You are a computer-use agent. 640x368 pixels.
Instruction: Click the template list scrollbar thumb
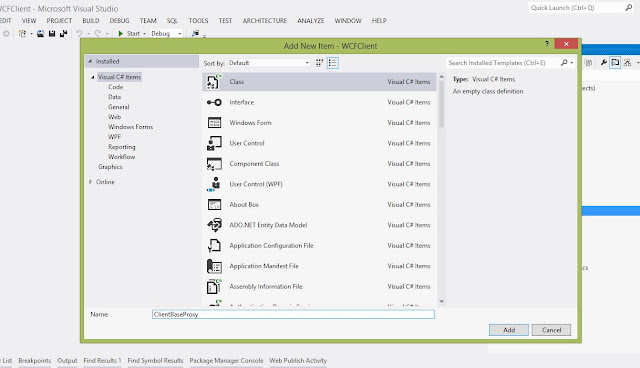(x=441, y=104)
